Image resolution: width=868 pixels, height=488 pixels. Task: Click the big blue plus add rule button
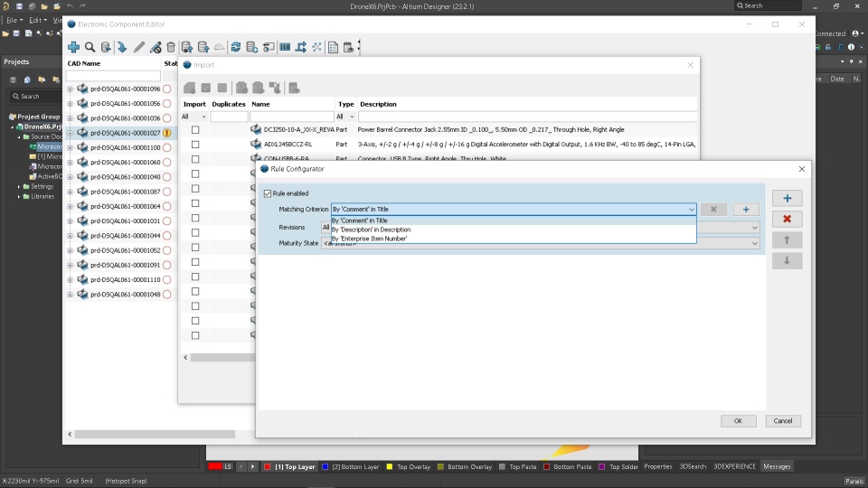pos(787,198)
